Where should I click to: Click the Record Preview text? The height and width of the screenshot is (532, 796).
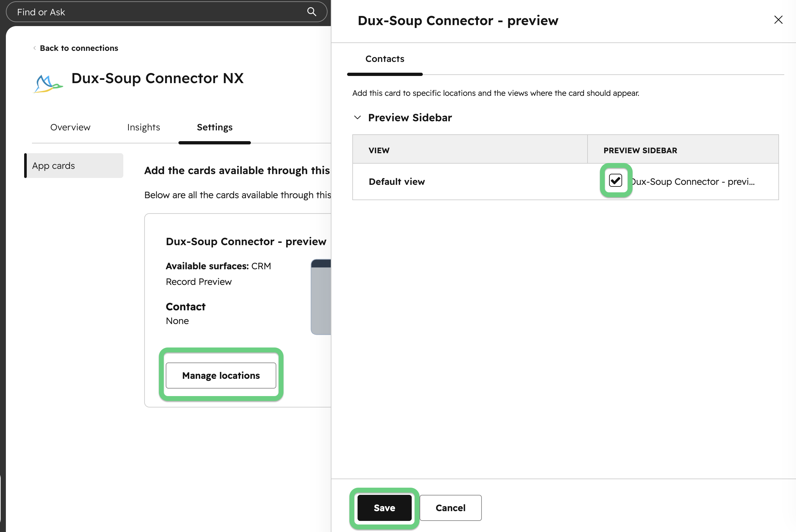coord(199,282)
